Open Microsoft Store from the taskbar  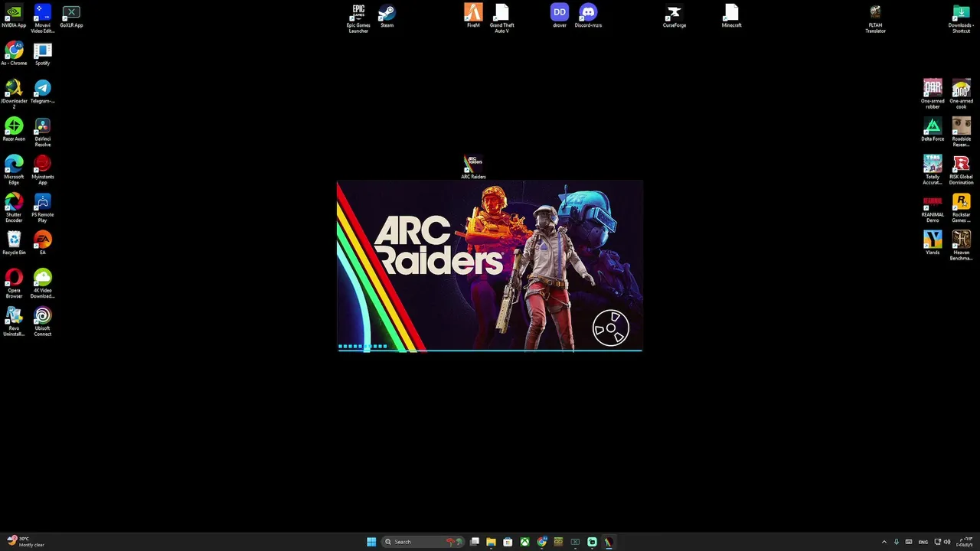coord(508,542)
